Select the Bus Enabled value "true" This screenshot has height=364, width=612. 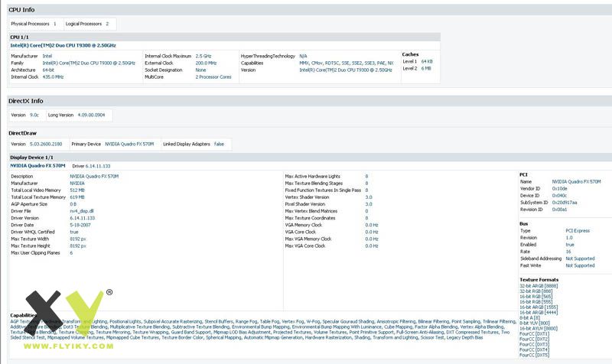pos(570,245)
